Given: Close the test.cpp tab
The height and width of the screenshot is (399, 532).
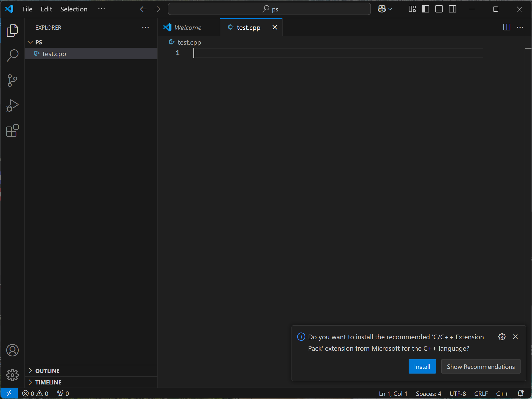Looking at the screenshot, I should (x=275, y=27).
